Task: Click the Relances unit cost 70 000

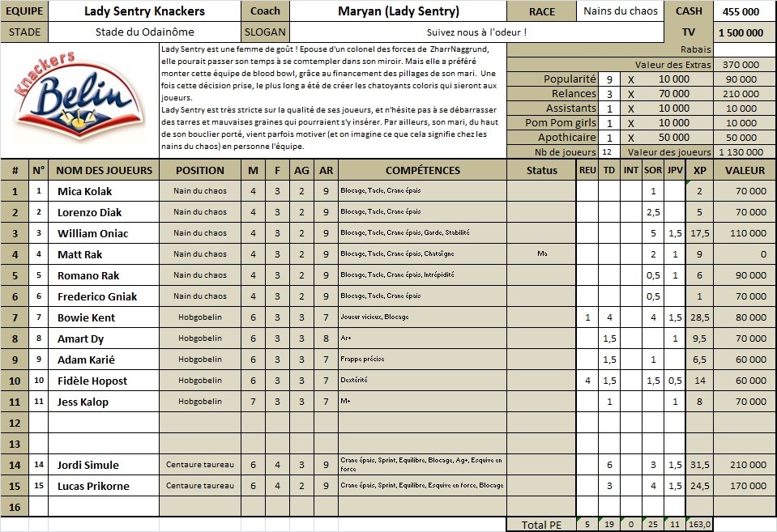Action: click(x=674, y=94)
